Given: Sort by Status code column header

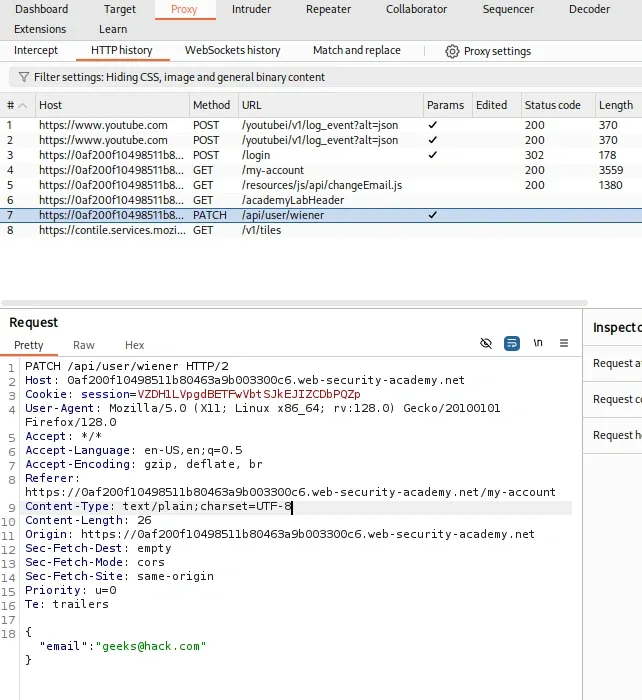Looking at the screenshot, I should (552, 105).
